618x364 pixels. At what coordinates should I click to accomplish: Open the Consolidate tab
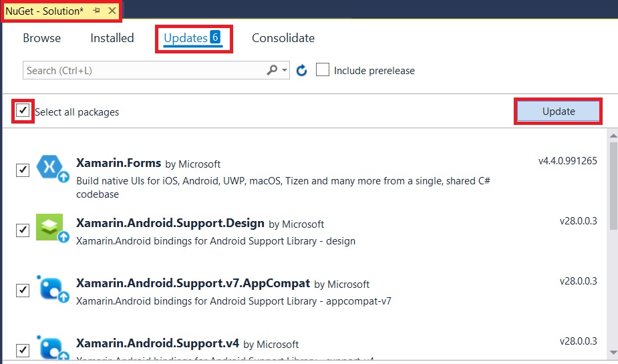point(283,38)
